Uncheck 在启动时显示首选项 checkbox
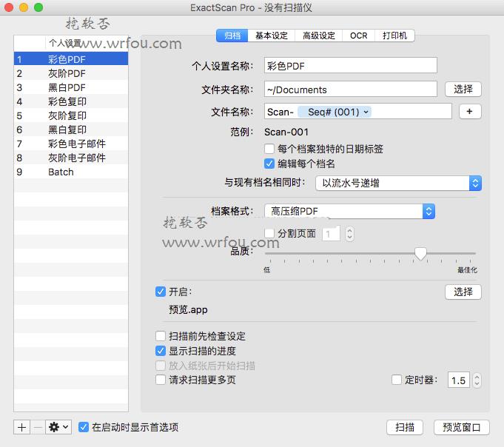This screenshot has height=447, width=504. [84, 427]
